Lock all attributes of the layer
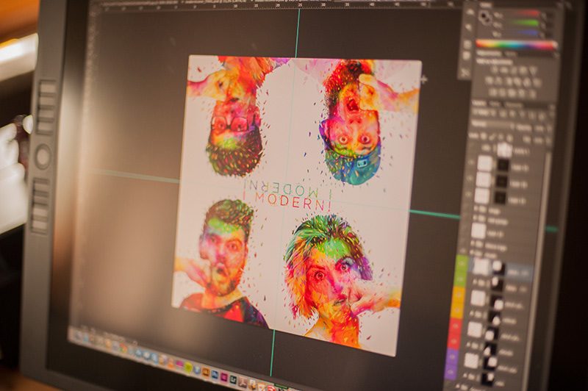Image resolution: width=588 pixels, height=391 pixels. point(509,138)
